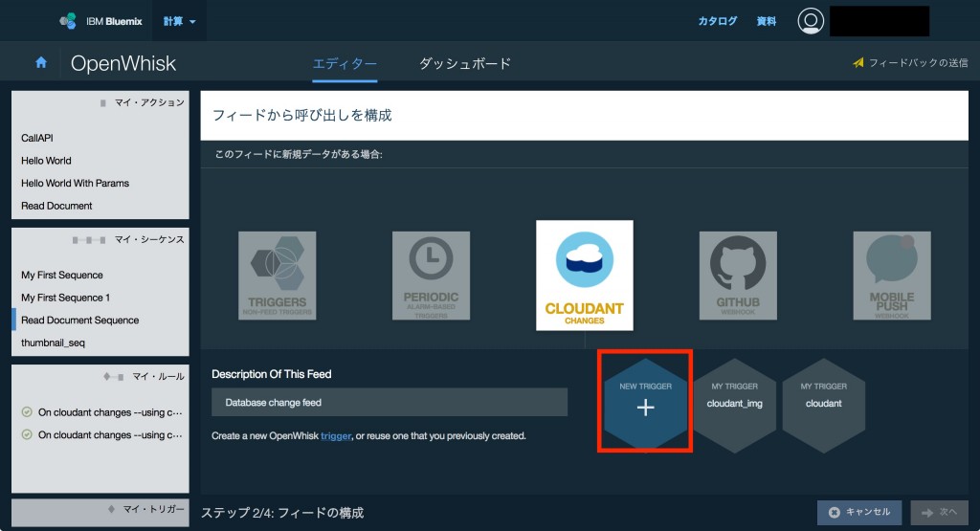Image resolution: width=980 pixels, height=531 pixels.
Task: Open the 資料 link
Action: point(767,21)
